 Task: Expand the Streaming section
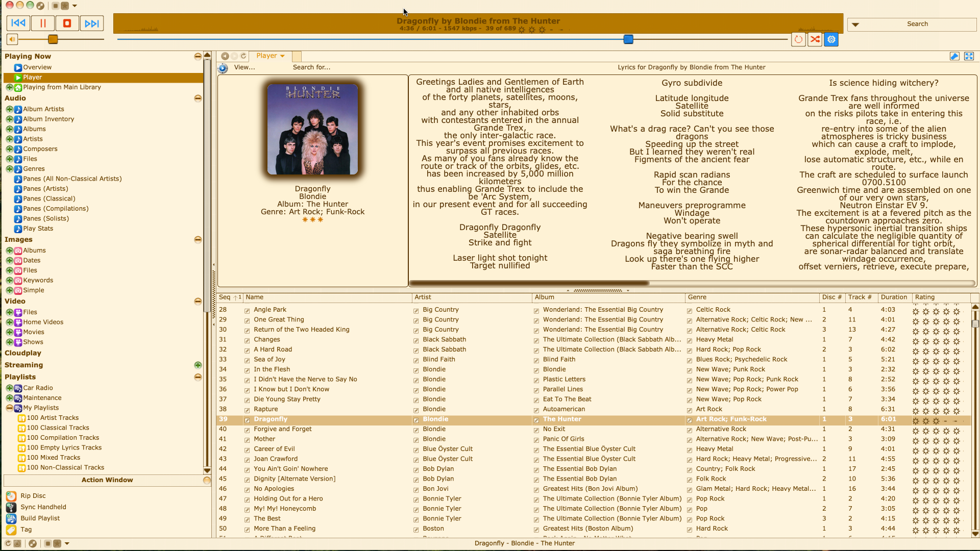[x=198, y=365]
